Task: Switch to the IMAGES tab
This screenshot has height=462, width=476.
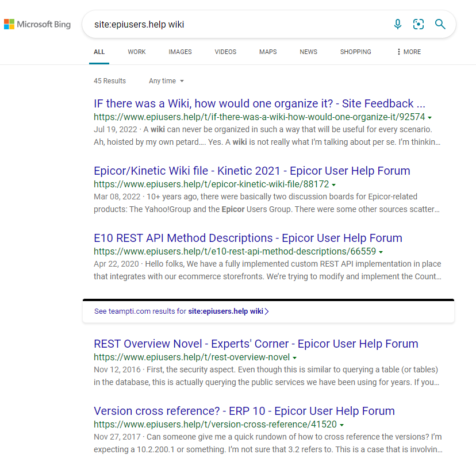Action: click(180, 52)
